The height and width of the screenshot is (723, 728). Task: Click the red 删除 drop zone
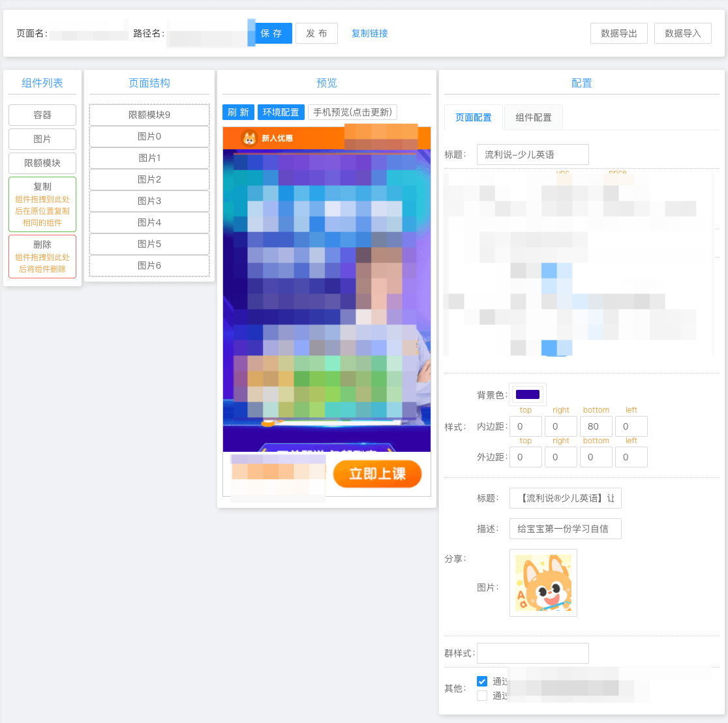[x=42, y=256]
